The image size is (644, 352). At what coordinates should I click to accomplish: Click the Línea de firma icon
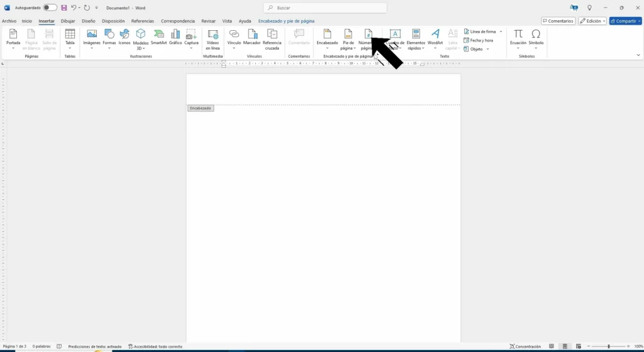coord(467,31)
